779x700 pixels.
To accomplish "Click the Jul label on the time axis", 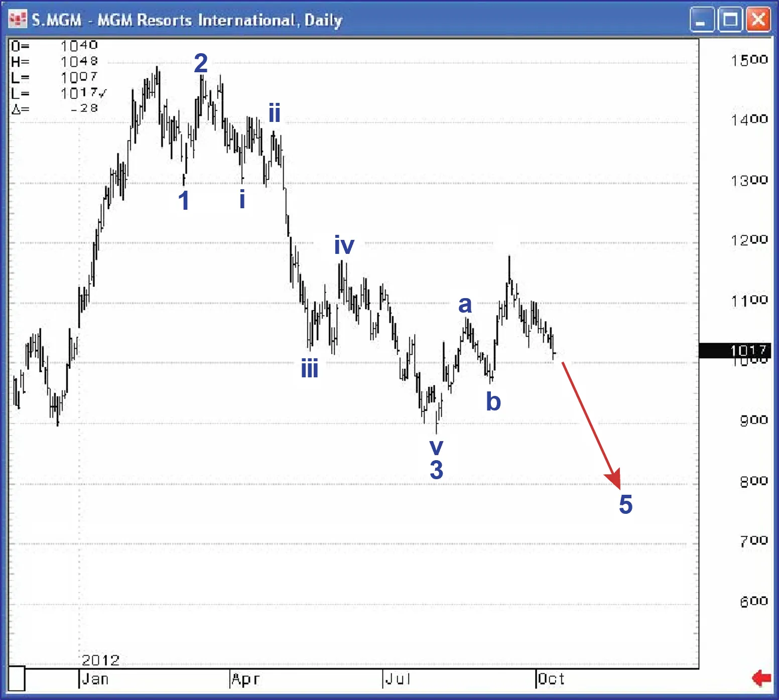I will click(x=398, y=679).
